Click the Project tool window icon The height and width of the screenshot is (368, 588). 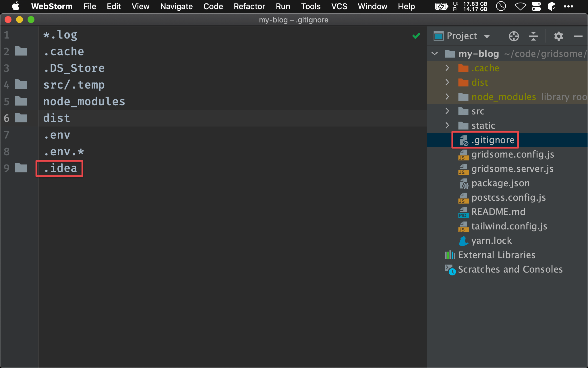438,36
